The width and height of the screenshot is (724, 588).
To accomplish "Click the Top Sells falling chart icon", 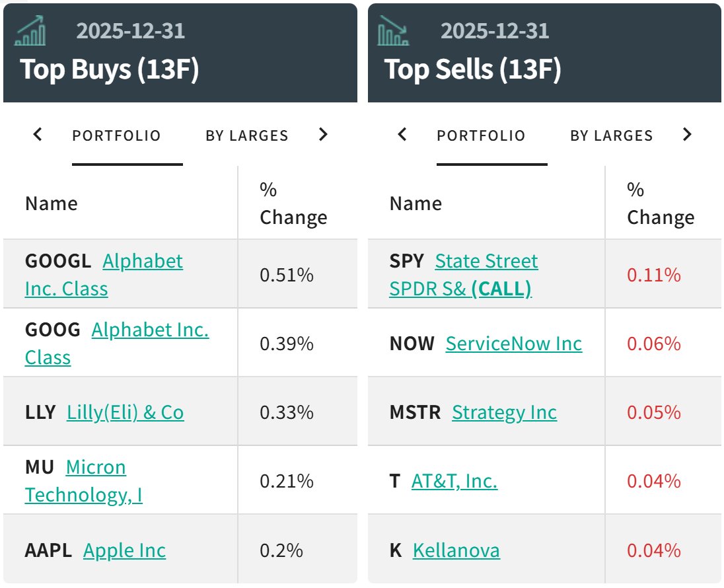I will point(394,32).
